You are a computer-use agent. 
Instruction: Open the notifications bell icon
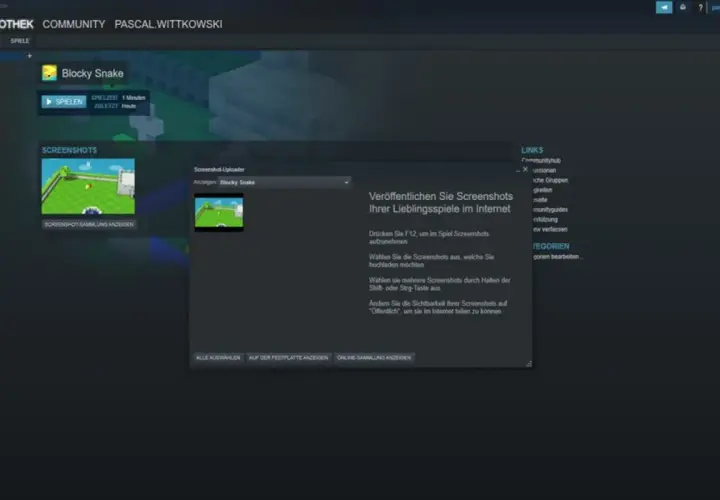click(x=683, y=7)
